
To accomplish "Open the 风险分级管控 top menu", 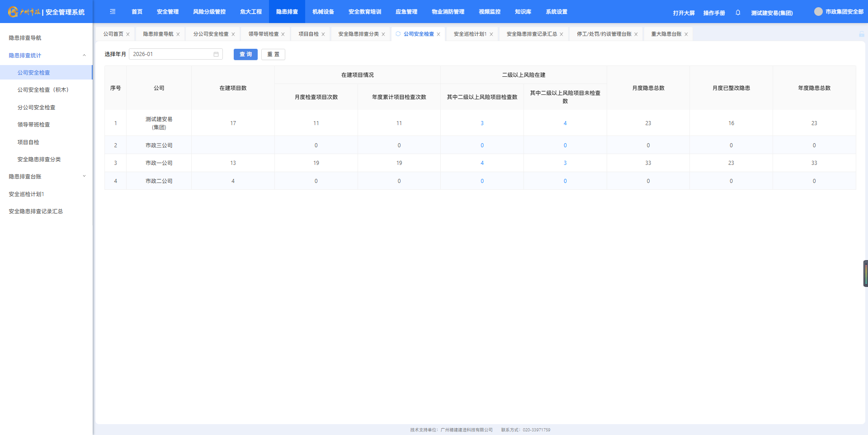I will (x=209, y=12).
